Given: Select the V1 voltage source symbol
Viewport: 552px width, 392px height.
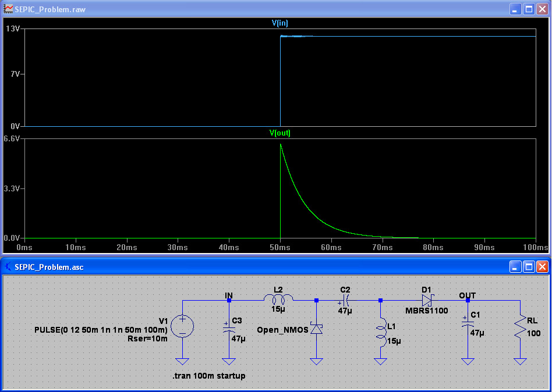Looking at the screenshot, I should (182, 326).
